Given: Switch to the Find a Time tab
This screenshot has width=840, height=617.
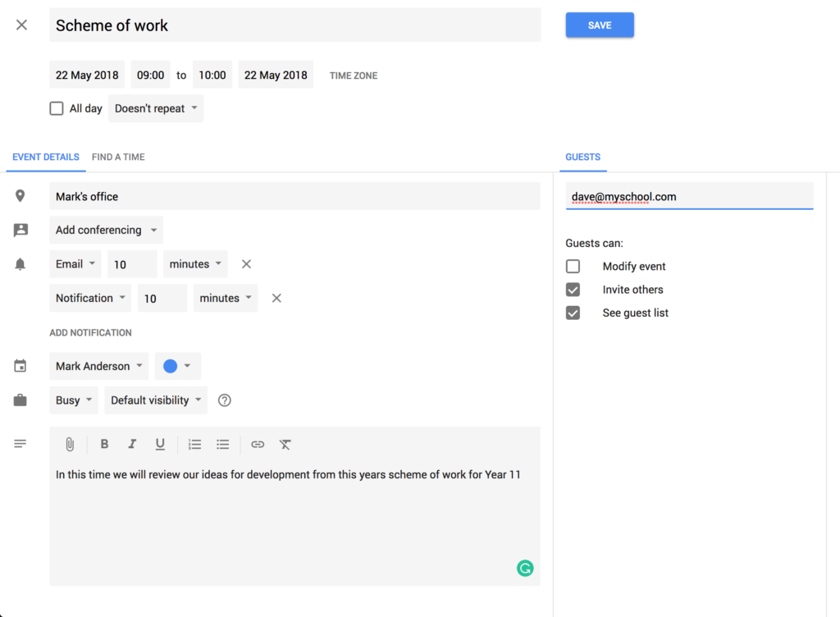Looking at the screenshot, I should tap(118, 157).
